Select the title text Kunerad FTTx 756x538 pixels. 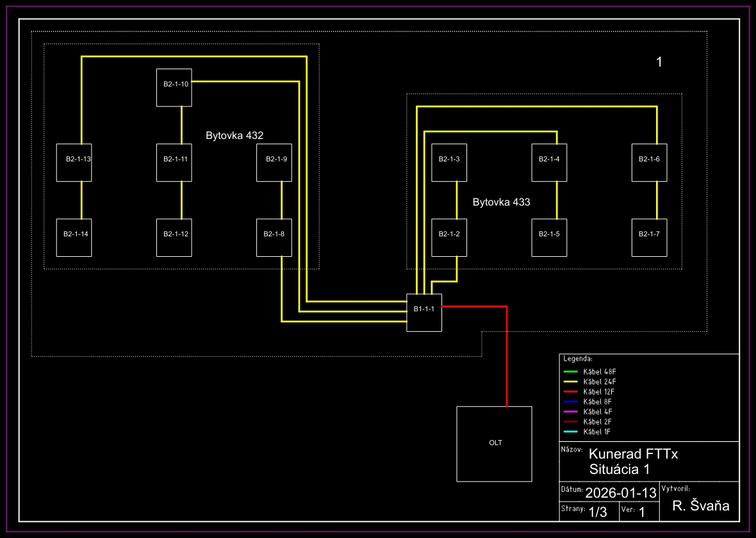[633, 454]
